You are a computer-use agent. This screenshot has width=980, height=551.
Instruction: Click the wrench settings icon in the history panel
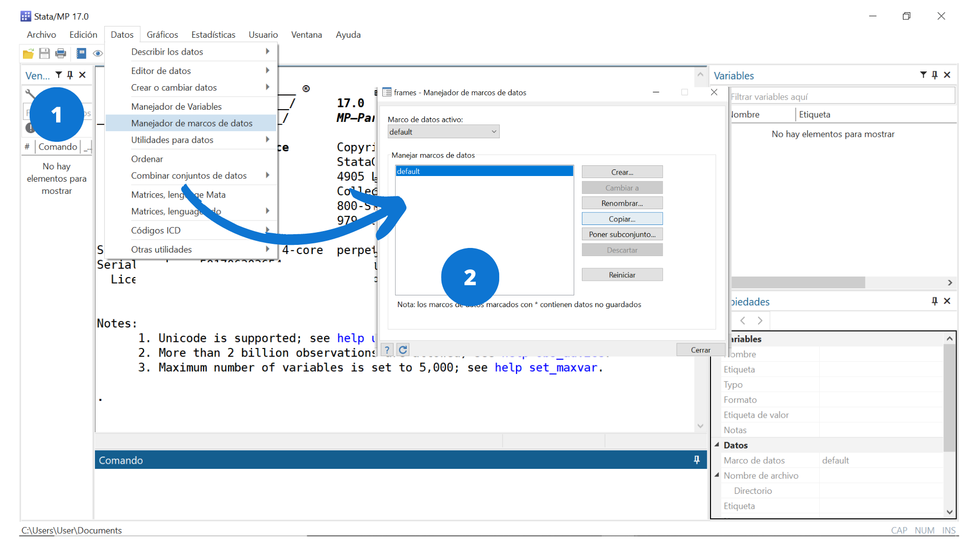29,93
